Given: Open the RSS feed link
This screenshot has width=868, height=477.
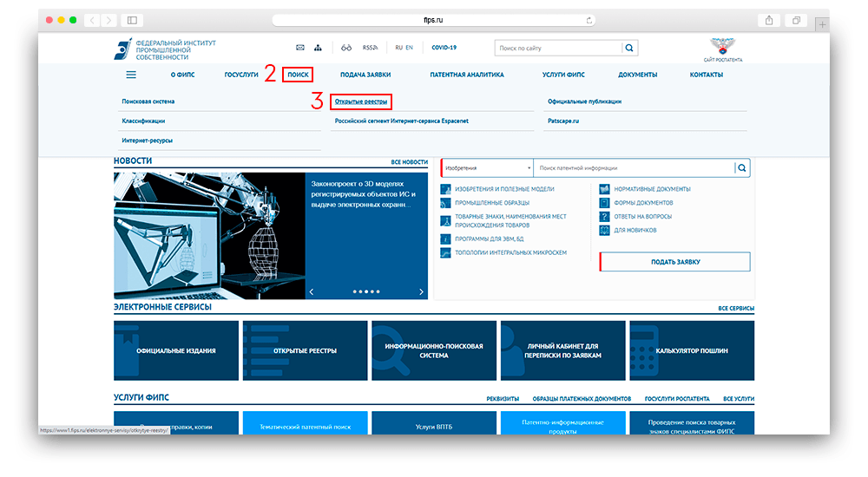Looking at the screenshot, I should [x=370, y=48].
